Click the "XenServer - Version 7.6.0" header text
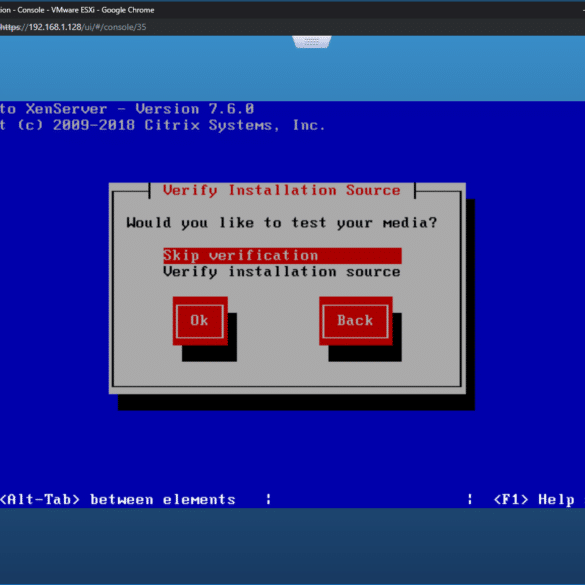 tap(140, 109)
